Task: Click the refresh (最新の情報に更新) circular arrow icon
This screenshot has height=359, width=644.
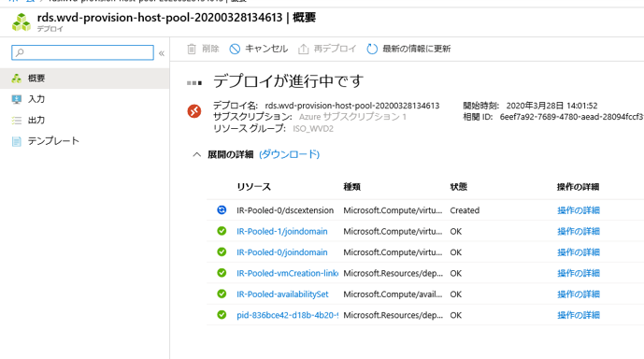Action: 372,49
